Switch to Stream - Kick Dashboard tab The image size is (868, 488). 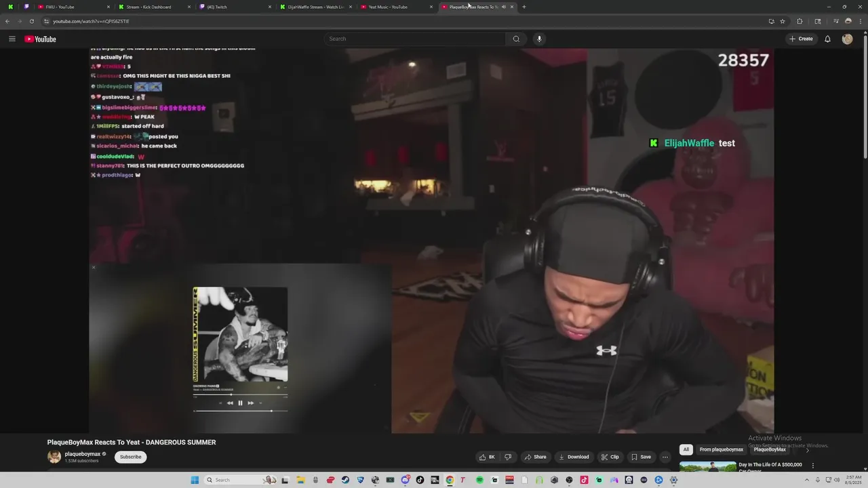point(153,7)
